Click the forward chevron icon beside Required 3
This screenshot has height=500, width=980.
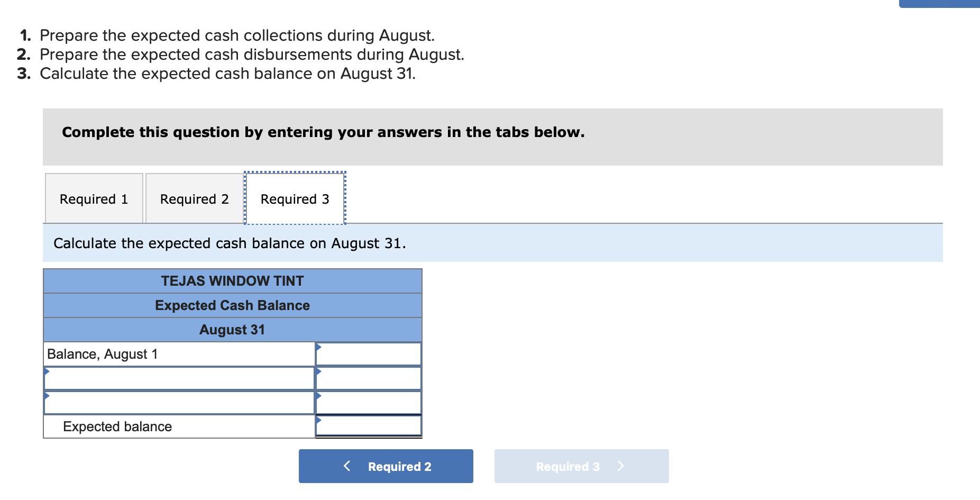pos(620,466)
